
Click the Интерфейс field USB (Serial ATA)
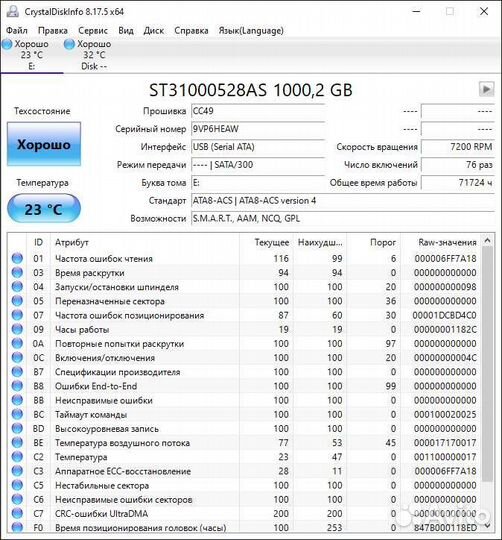(258, 147)
